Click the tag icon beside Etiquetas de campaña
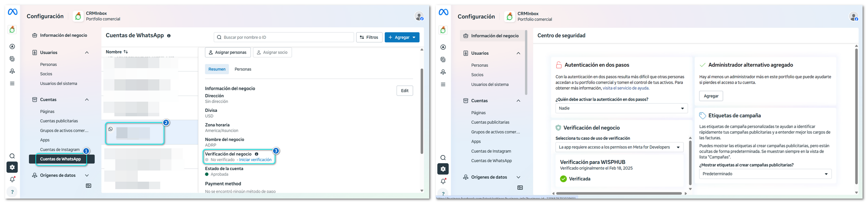868x204 pixels. tap(702, 116)
